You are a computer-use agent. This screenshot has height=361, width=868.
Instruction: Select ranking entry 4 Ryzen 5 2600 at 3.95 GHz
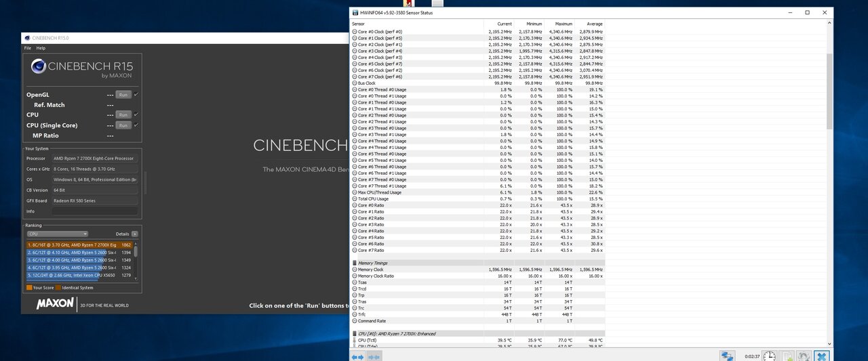pyautogui.click(x=79, y=268)
